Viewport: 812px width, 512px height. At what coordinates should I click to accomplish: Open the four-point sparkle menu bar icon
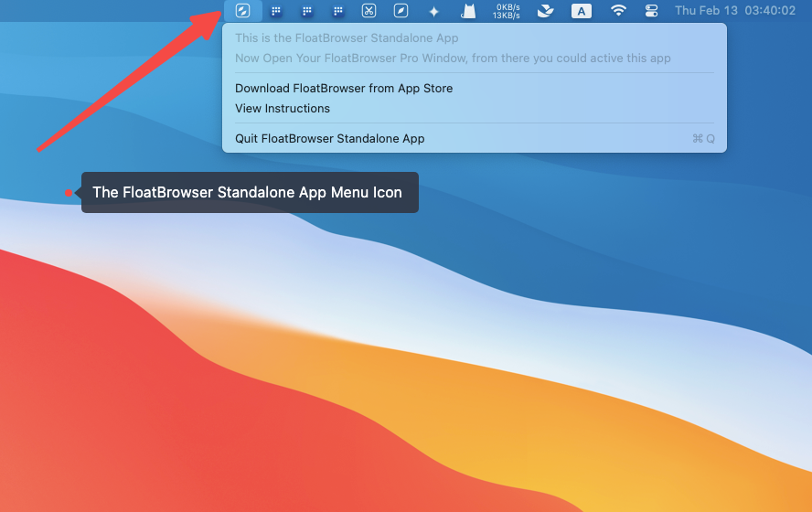pyautogui.click(x=434, y=11)
